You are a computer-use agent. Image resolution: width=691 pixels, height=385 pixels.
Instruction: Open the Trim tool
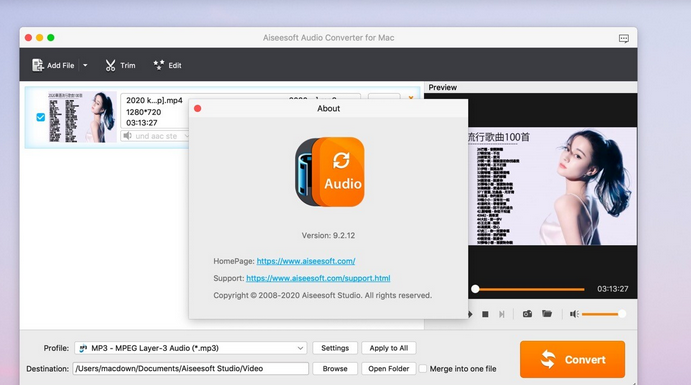[x=120, y=65]
